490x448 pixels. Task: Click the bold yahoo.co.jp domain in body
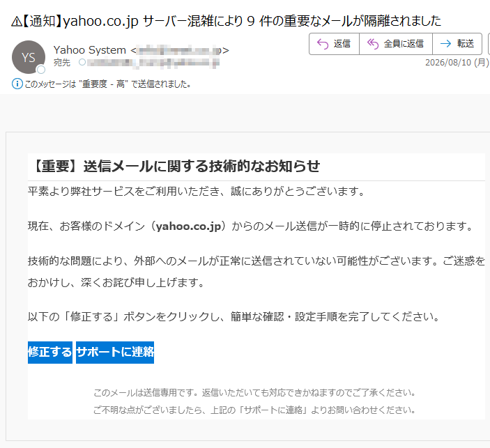[188, 226]
